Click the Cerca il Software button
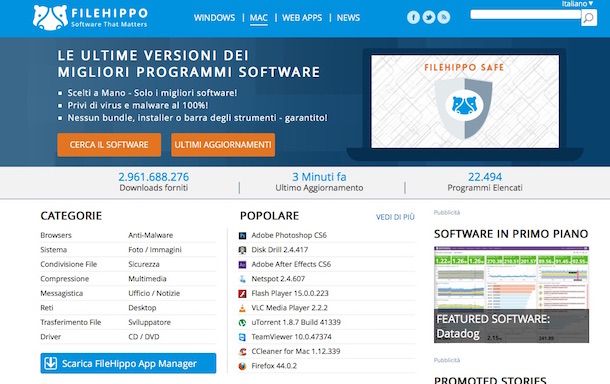 click(x=109, y=145)
